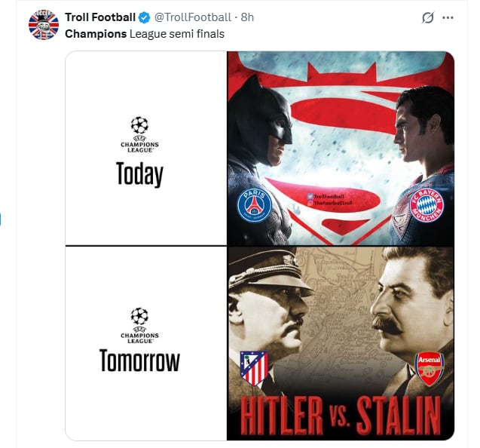
Task: Click the blue verified badge
Action: click(x=145, y=17)
